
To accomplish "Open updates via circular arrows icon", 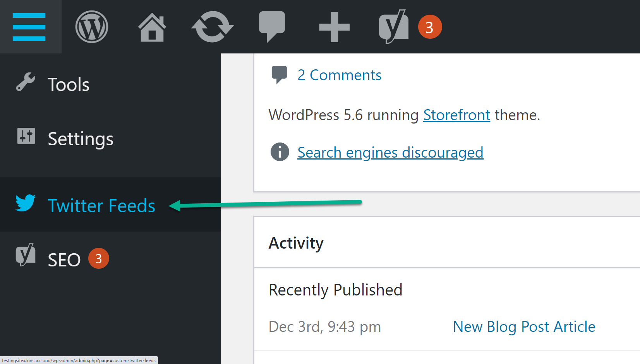I will [212, 27].
